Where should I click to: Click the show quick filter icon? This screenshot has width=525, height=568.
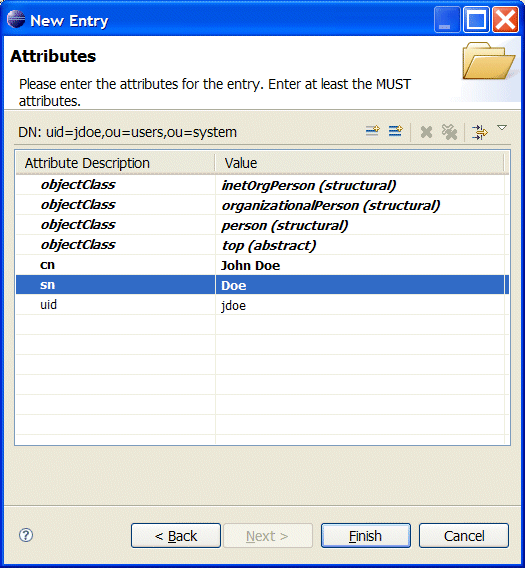(x=480, y=132)
